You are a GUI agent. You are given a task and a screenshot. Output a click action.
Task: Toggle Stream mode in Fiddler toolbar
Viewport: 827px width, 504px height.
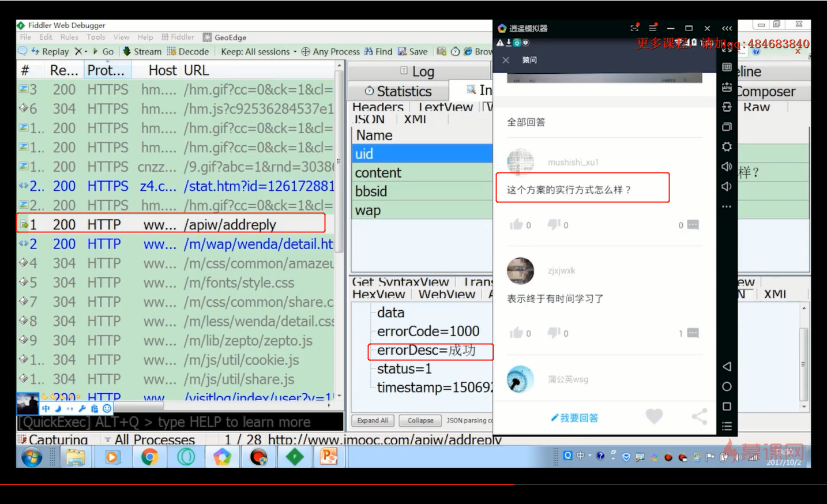pos(142,51)
